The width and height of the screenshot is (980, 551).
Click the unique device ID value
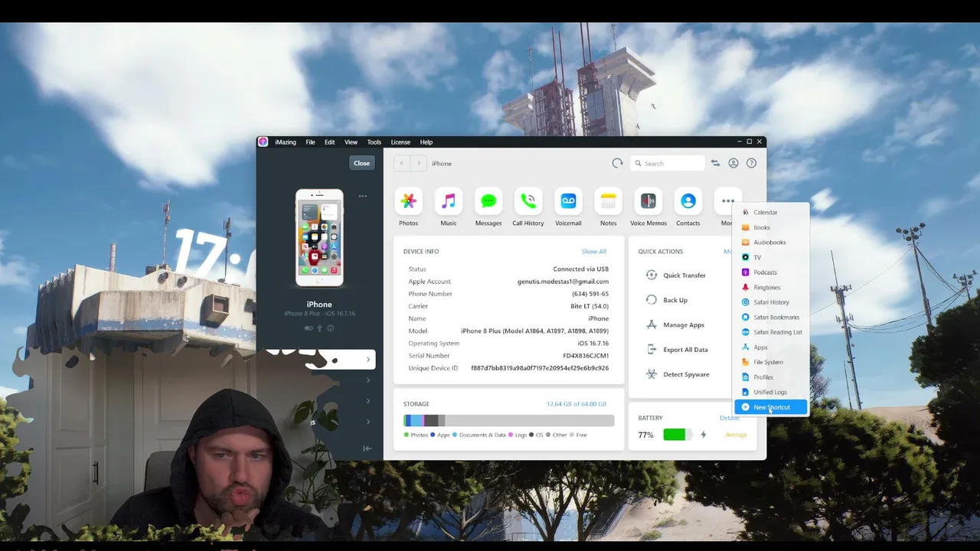click(540, 368)
